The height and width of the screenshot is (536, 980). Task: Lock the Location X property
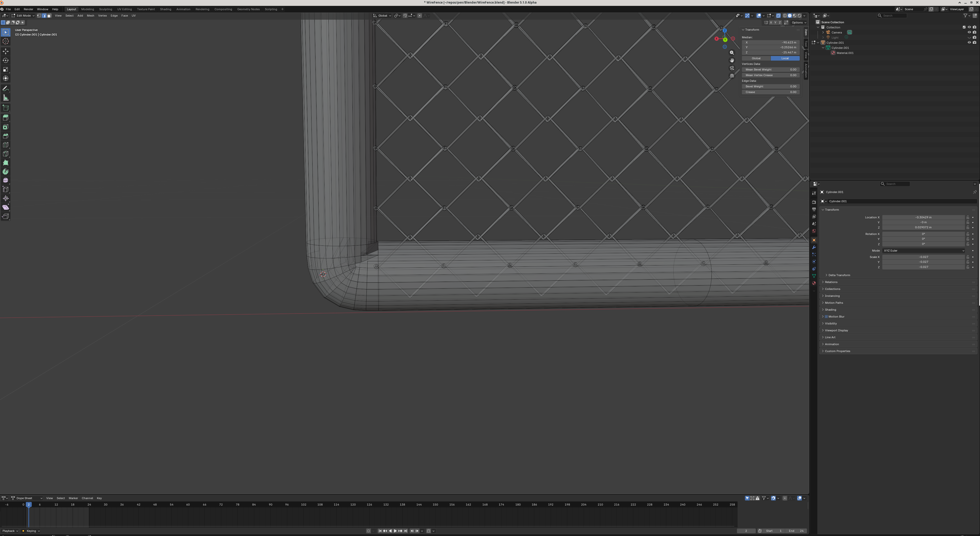(x=968, y=217)
